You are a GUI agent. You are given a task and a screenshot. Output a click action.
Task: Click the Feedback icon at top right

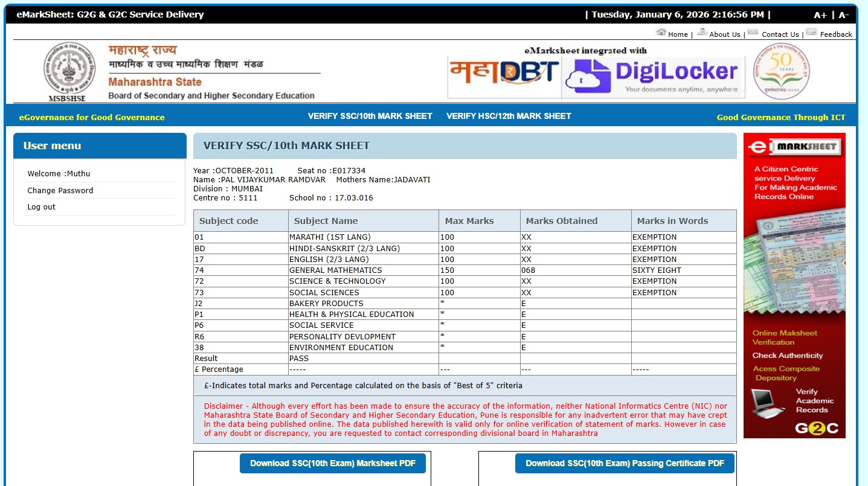pos(811,33)
